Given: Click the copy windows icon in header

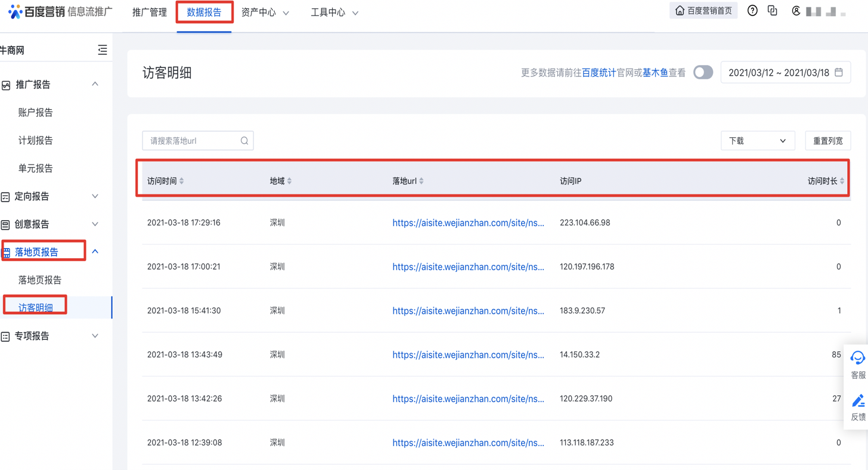Looking at the screenshot, I should click(773, 11).
